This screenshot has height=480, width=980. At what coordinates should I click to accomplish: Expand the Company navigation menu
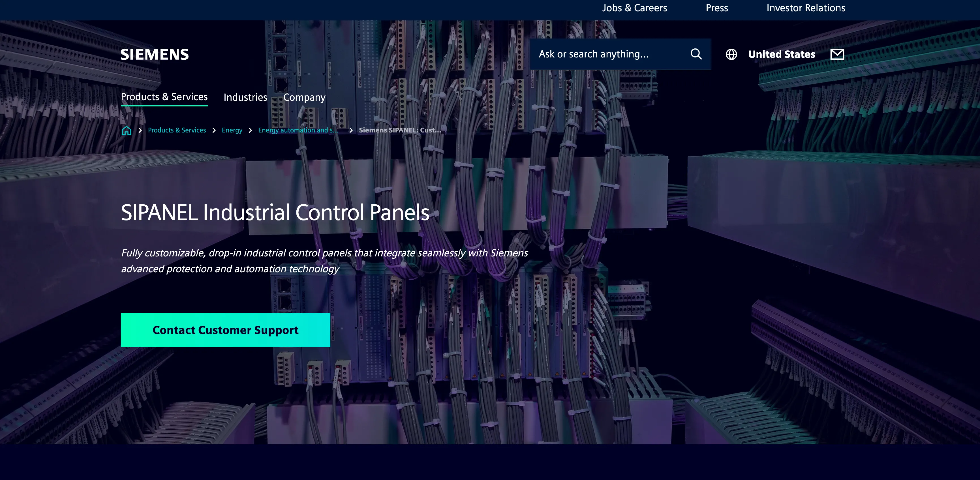pyautogui.click(x=304, y=98)
